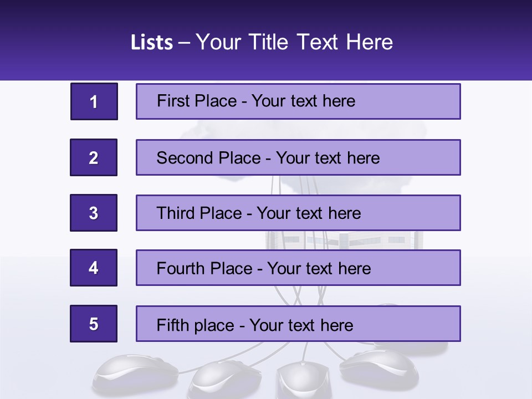Viewport: 532px width, 399px height.
Task: Click the 'Second Place - Your text here' bar
Action: (x=298, y=157)
